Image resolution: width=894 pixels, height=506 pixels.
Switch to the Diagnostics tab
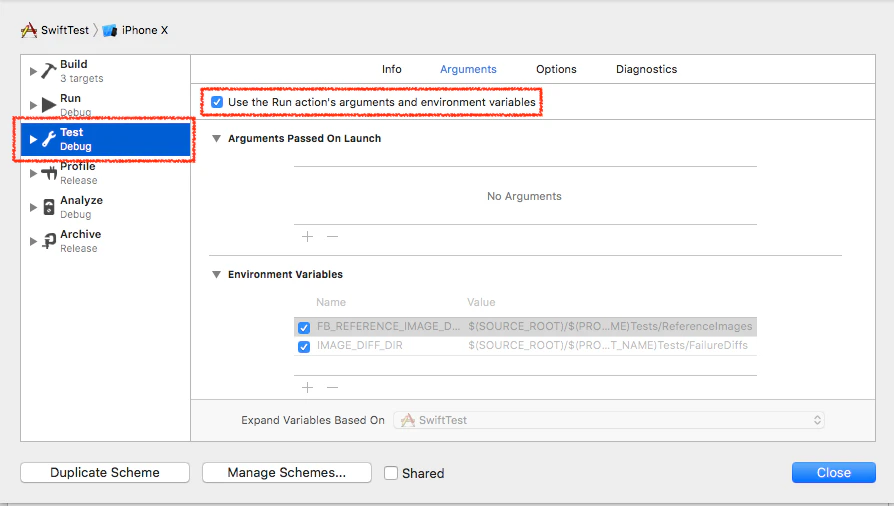pyautogui.click(x=647, y=69)
